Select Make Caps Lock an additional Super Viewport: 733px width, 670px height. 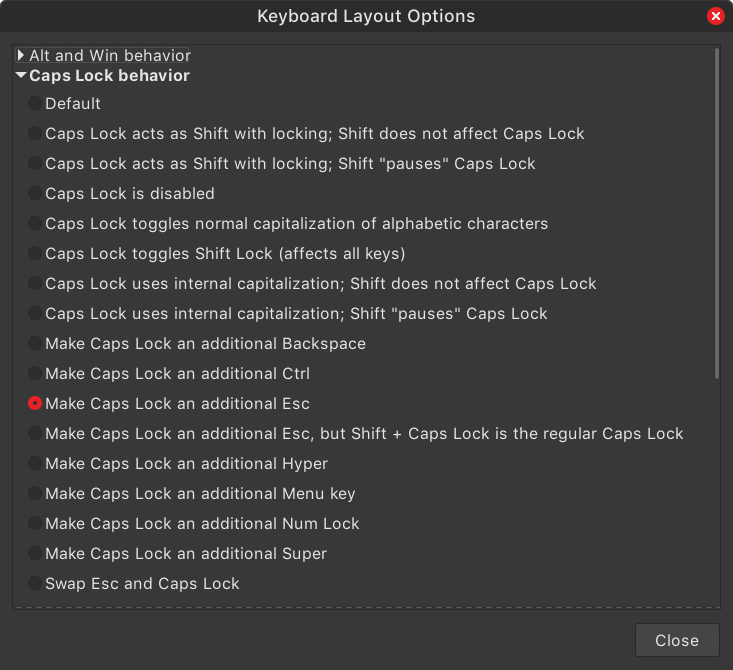click(35, 553)
